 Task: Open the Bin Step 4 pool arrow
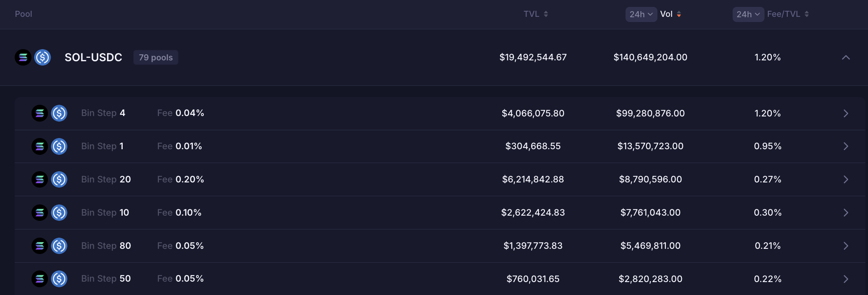click(846, 113)
